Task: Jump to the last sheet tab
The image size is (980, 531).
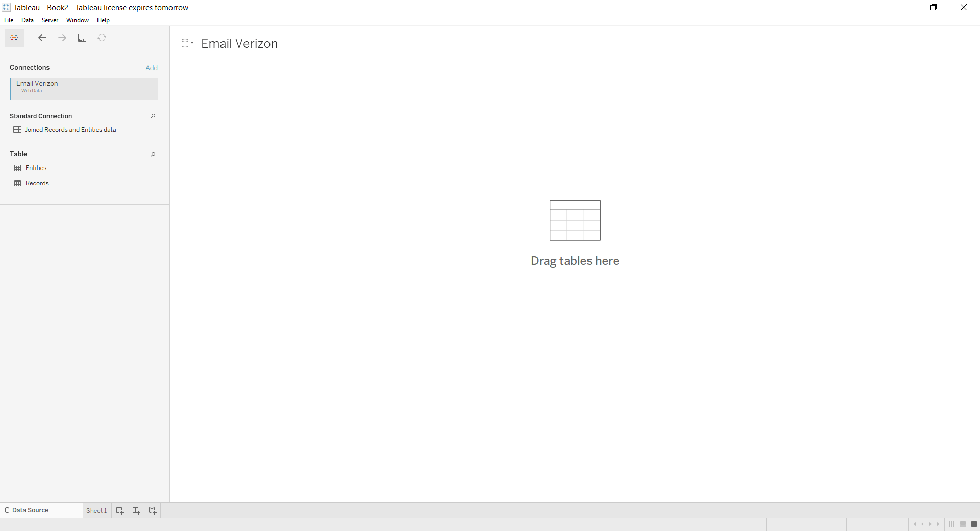Action: pyautogui.click(x=939, y=524)
